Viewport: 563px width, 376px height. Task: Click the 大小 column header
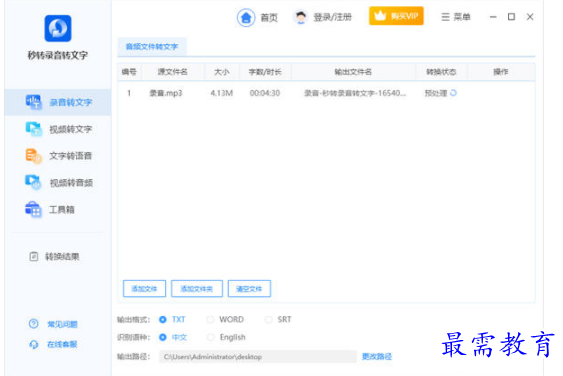click(x=222, y=72)
